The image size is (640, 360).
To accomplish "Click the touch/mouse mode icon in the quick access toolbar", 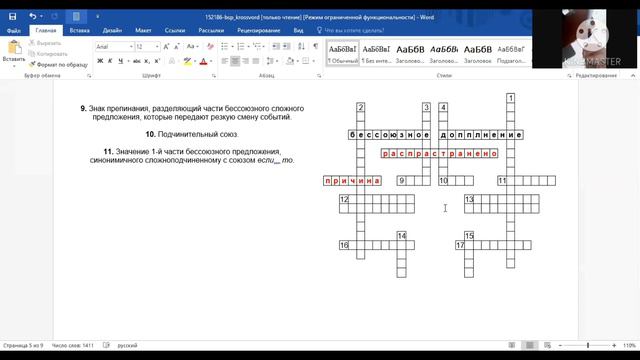I will (x=76, y=16).
